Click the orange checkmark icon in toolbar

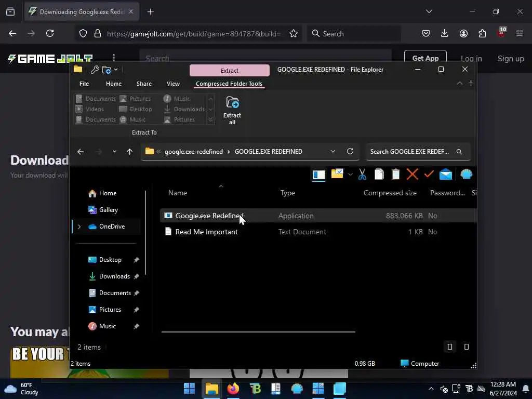pos(429,174)
